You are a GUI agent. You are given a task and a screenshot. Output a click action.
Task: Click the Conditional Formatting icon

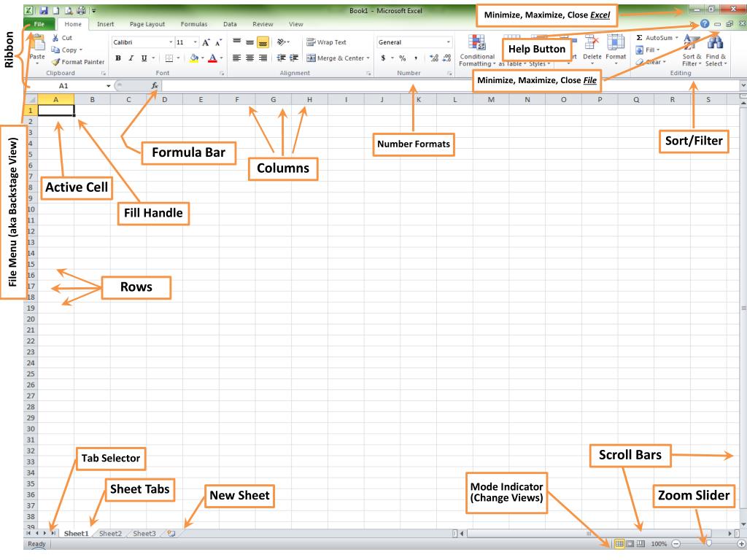(x=477, y=43)
